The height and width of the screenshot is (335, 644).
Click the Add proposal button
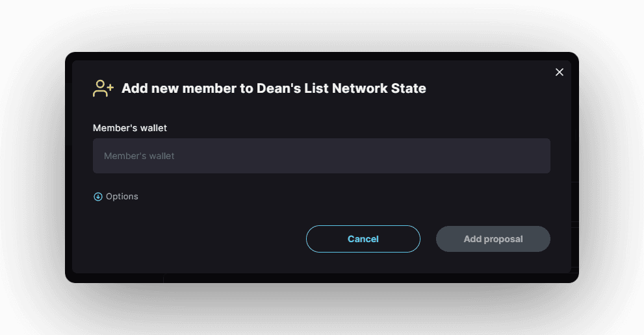point(493,239)
